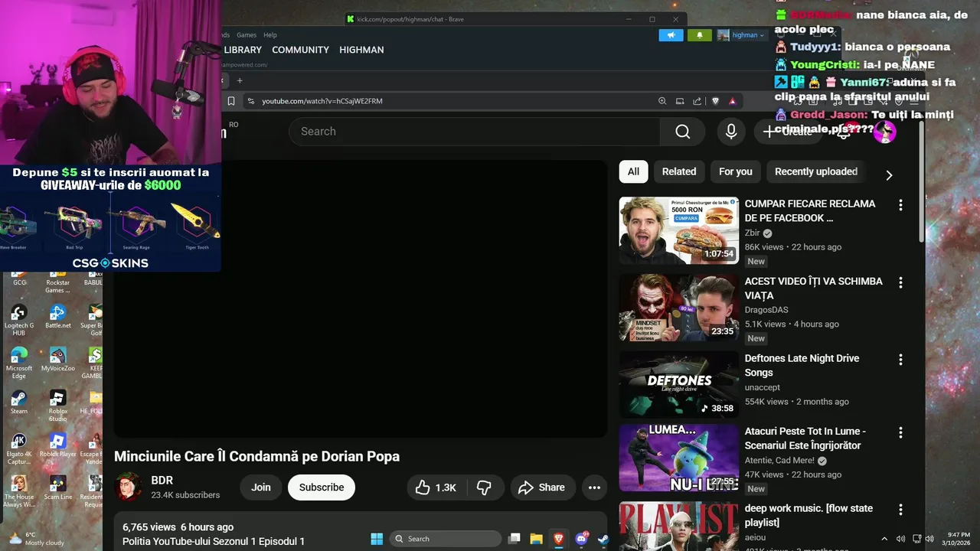Screen dimensions: 980x551
Task: Open Battle.net desktop shortcut
Action: click(57, 317)
